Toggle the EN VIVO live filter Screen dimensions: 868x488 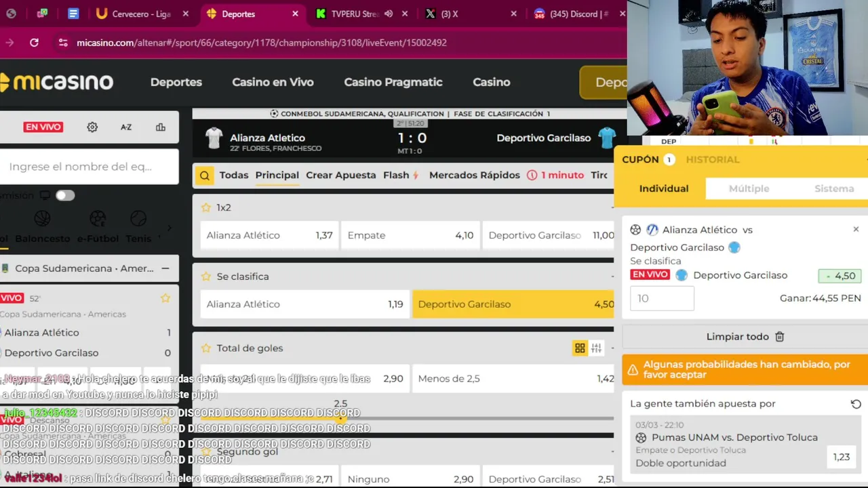[x=43, y=127]
